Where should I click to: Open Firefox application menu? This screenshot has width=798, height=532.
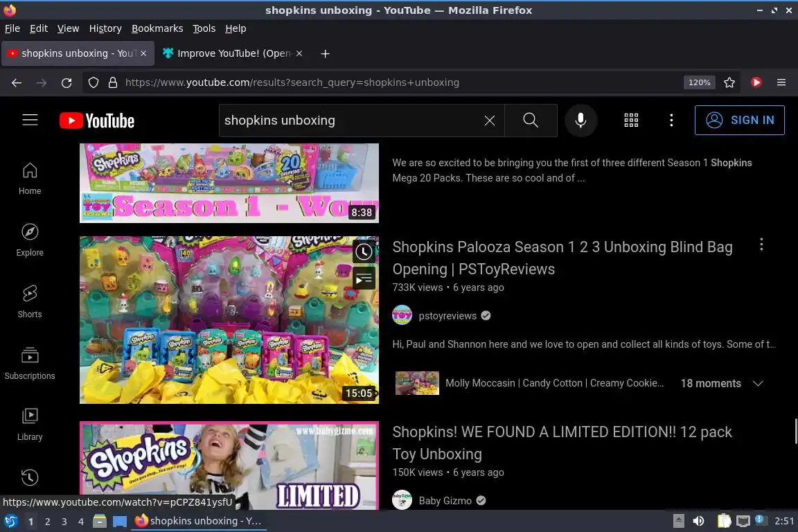point(781,82)
